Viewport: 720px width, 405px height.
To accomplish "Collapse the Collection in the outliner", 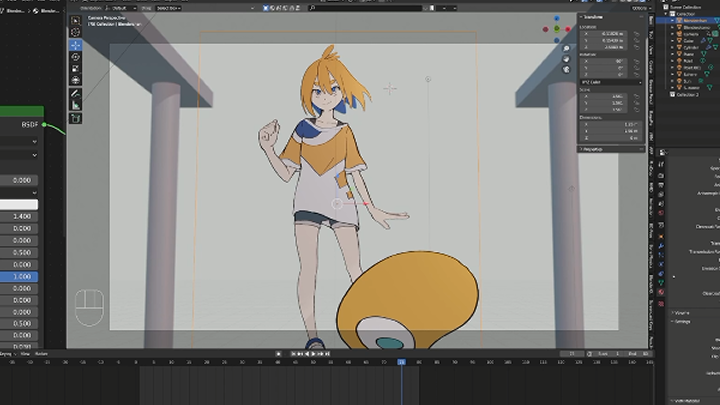I will (666, 14).
